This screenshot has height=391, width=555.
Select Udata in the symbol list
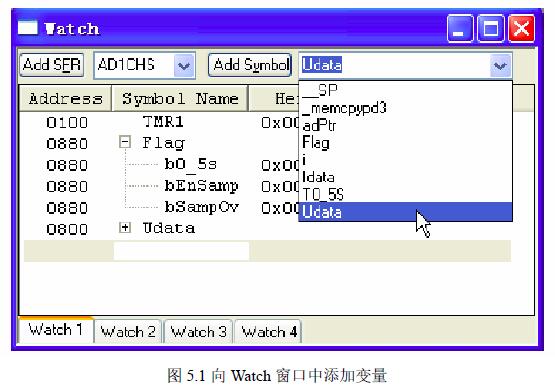pos(406,212)
